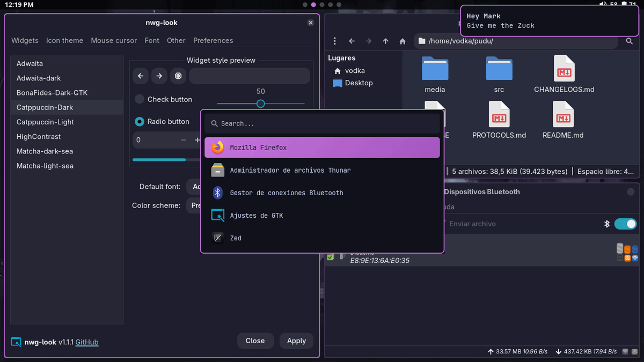
Task: Select the Catppuccin-Light theme
Action: 67,122
